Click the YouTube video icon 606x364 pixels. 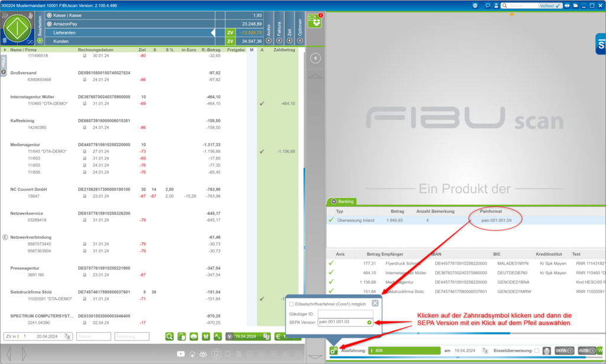181,353
